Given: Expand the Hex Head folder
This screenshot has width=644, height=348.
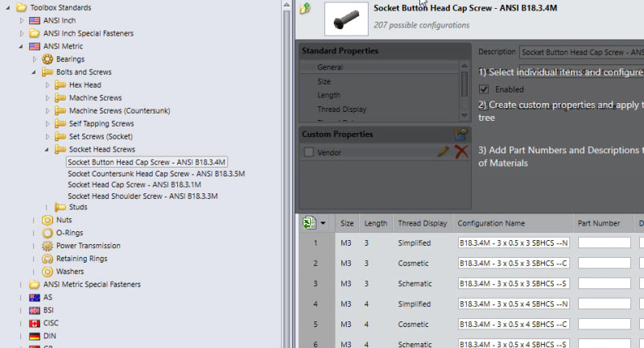Looking at the screenshot, I should pos(47,85).
